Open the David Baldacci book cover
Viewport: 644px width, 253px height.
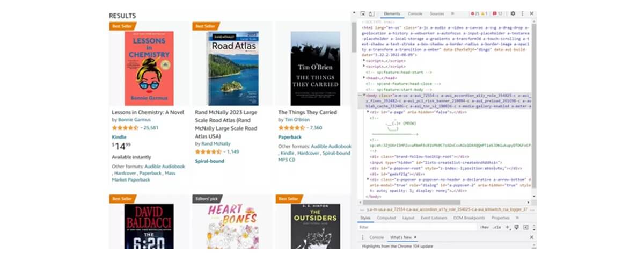coord(149,226)
